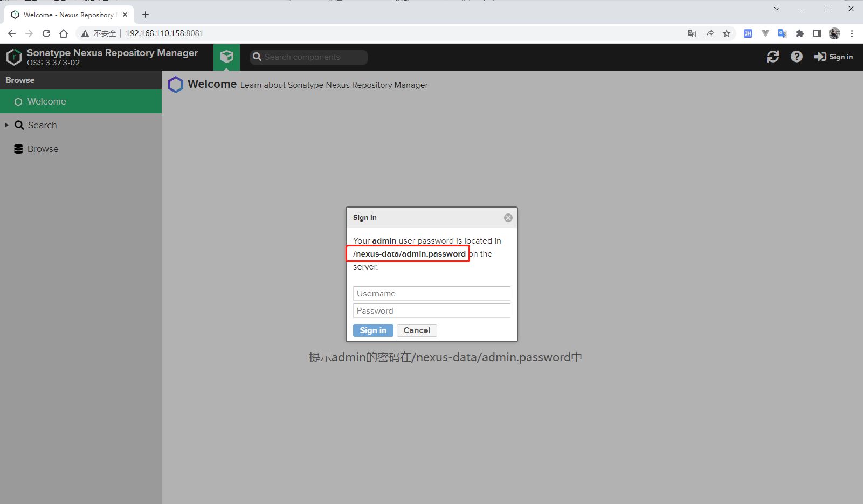Open the profile avatar menu
This screenshot has width=863, height=504.
(834, 33)
